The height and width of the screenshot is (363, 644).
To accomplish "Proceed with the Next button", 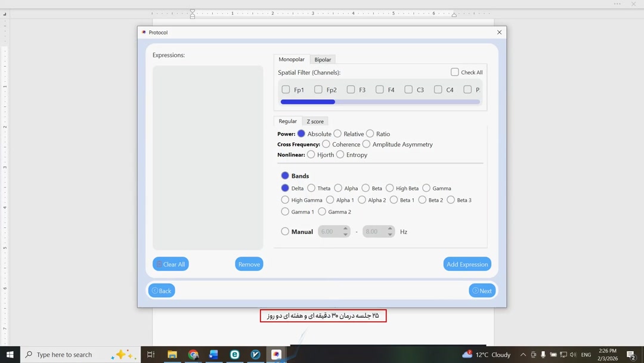I will pyautogui.click(x=482, y=291).
